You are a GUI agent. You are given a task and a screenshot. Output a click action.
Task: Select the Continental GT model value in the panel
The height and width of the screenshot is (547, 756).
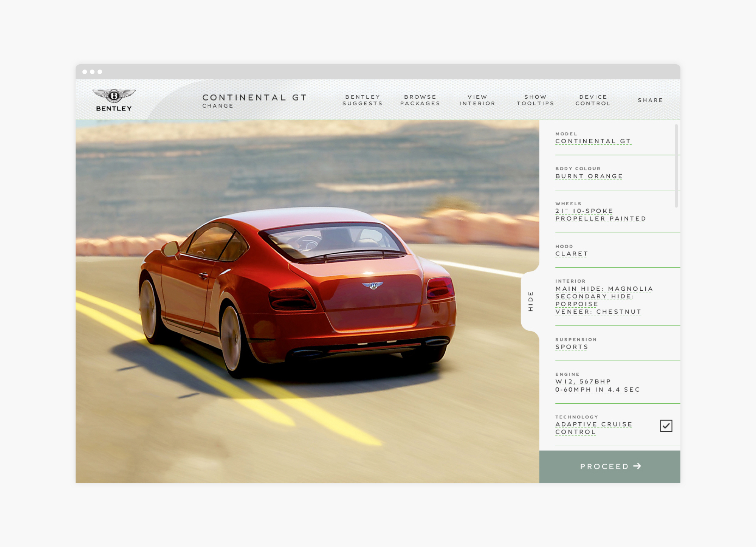(x=593, y=141)
